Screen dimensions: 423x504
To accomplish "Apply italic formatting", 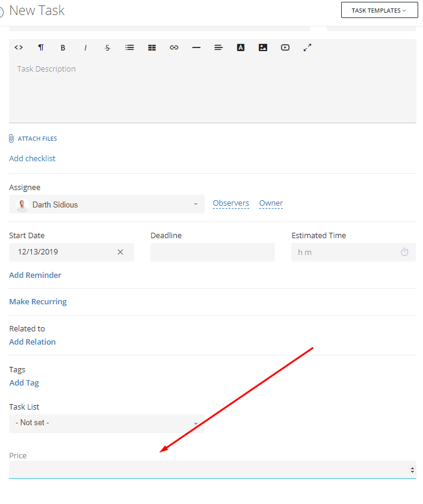I will [85, 48].
